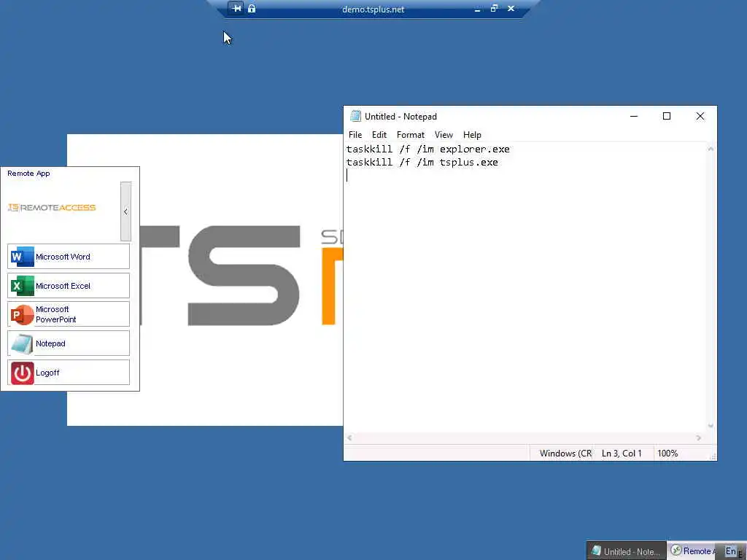The image size is (747, 560).
Task: Maximize the Untitled - Notepad window
Action: (667, 116)
